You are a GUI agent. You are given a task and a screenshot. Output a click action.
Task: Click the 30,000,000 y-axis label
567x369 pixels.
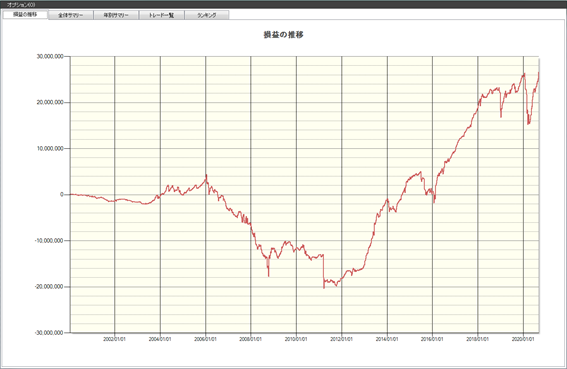[x=50, y=56]
